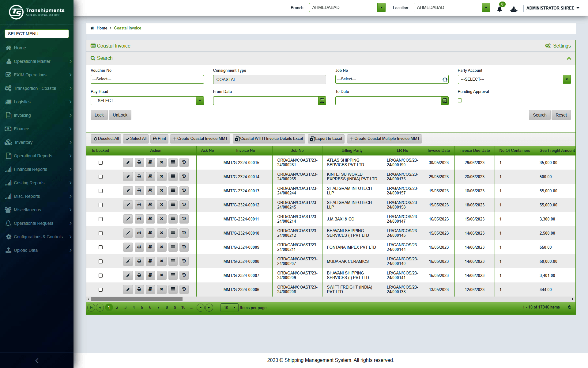Viewport: 588px width, 368px height.
Task: Click the print icon on invoice MMT/G-2324-00014
Action: pyautogui.click(x=139, y=176)
